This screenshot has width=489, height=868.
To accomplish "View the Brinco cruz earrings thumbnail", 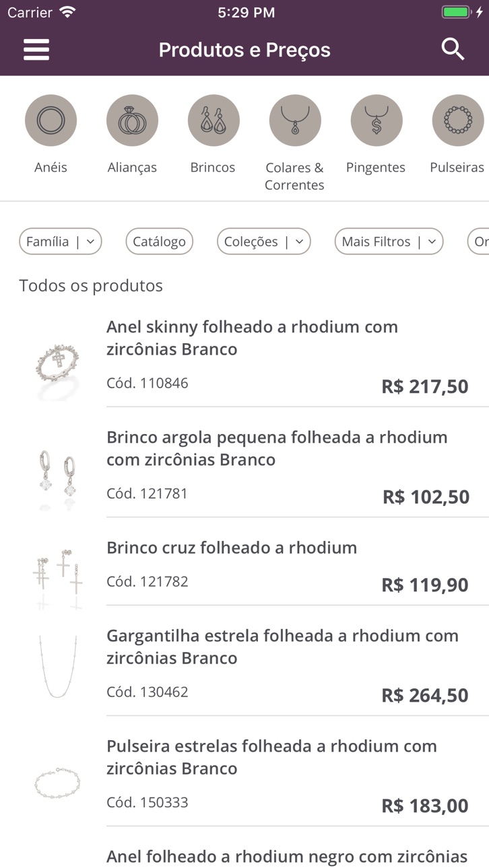I will coord(58,577).
